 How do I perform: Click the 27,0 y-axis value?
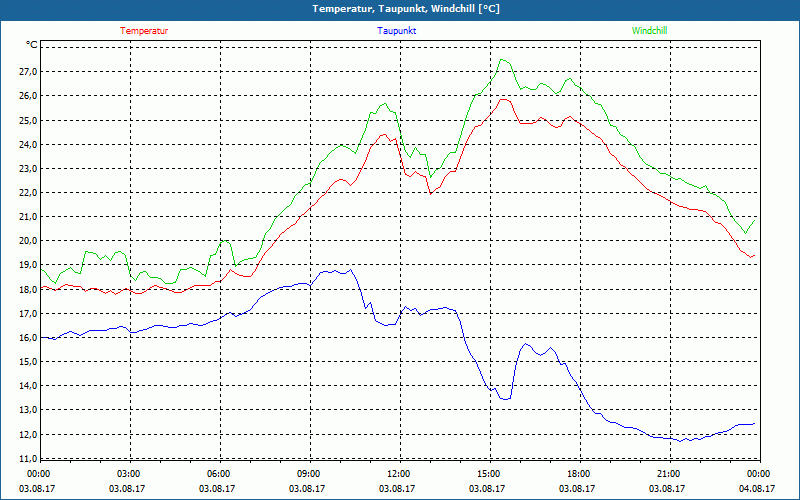(x=28, y=71)
